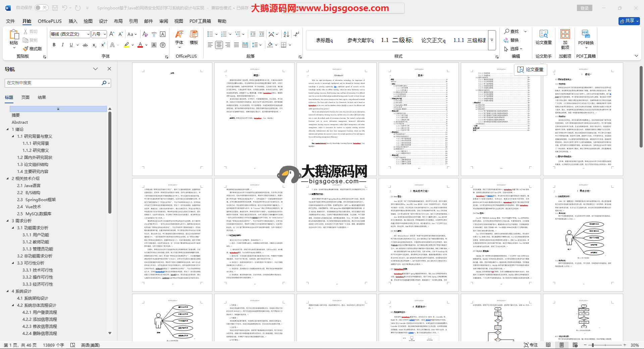
Task: Open the Find tool
Action: 512,31
